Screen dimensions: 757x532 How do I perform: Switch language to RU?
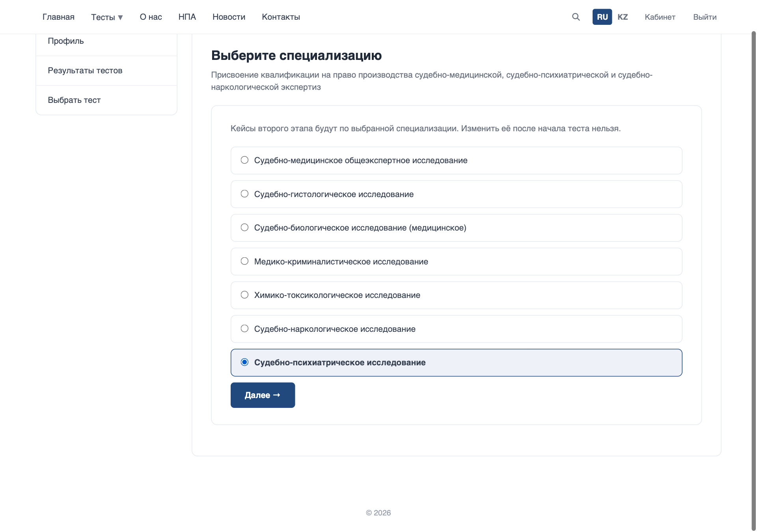pyautogui.click(x=602, y=17)
